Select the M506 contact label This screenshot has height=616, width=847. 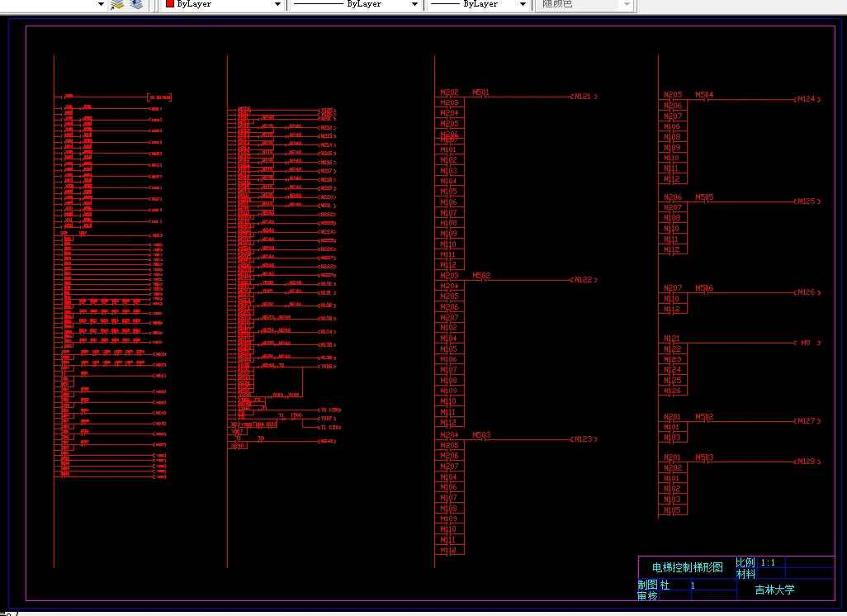click(704, 288)
